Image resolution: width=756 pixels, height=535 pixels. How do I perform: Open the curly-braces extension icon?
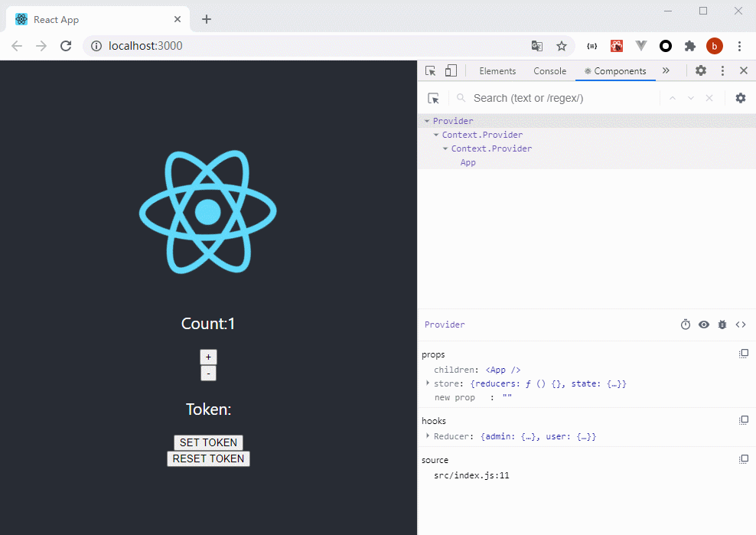[591, 46]
